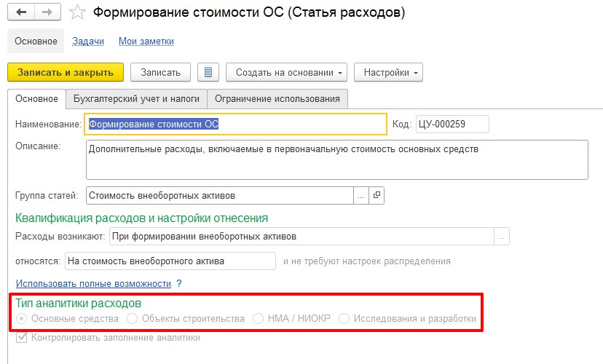Click the question mark help icon
The height and width of the screenshot is (364, 603).
tap(178, 283)
